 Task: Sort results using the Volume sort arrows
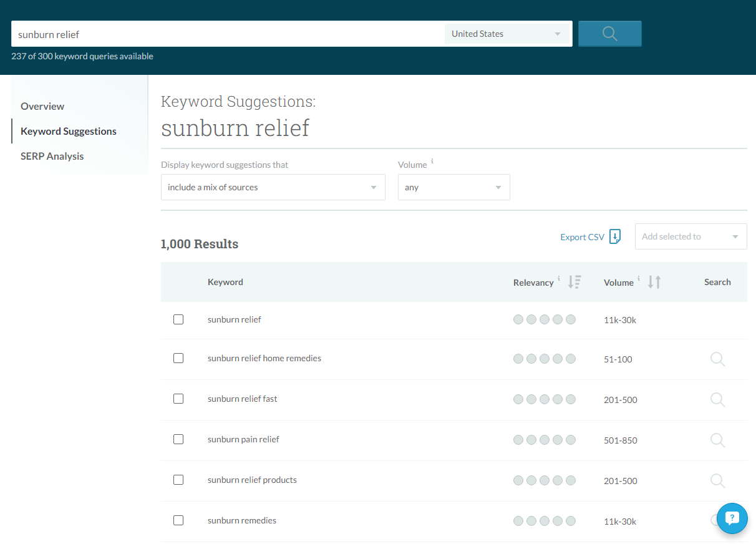[654, 281]
